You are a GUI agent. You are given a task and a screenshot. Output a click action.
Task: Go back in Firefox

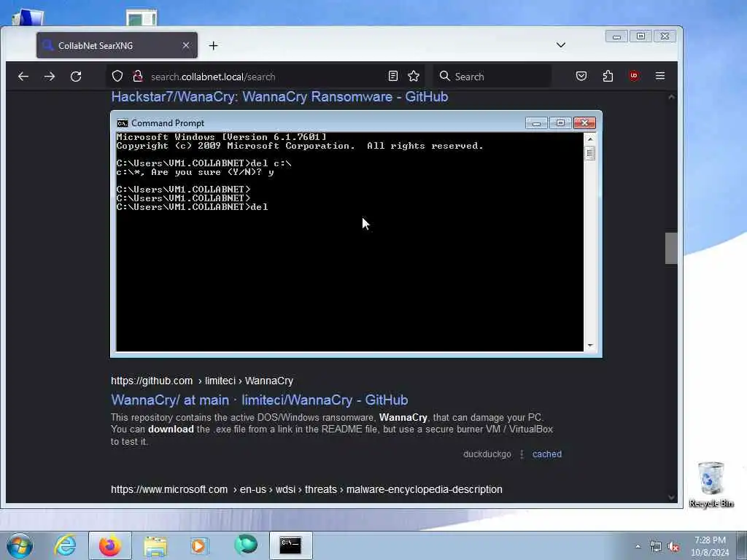point(23,76)
